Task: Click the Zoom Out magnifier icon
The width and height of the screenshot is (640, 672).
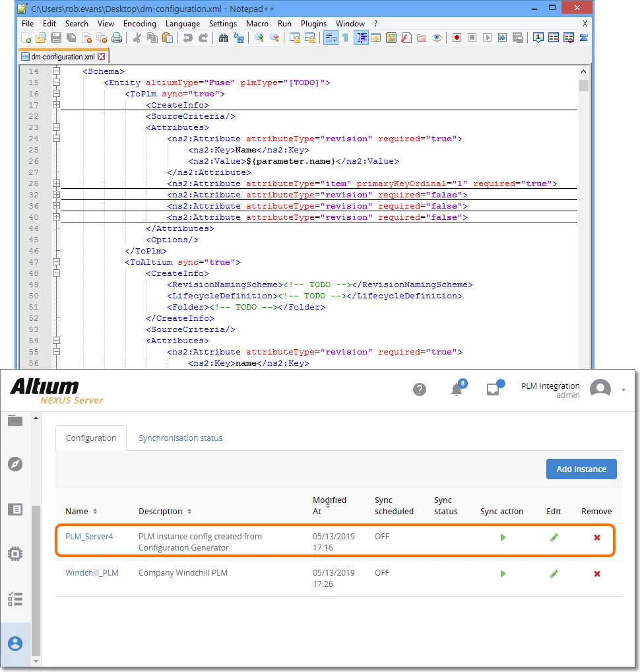Action: [x=274, y=38]
